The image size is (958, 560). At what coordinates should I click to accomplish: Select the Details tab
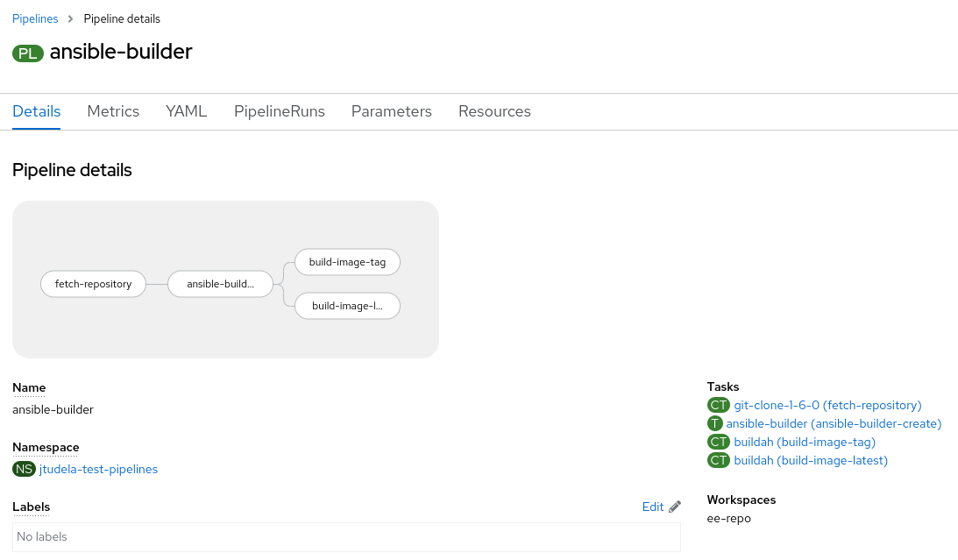(x=36, y=111)
